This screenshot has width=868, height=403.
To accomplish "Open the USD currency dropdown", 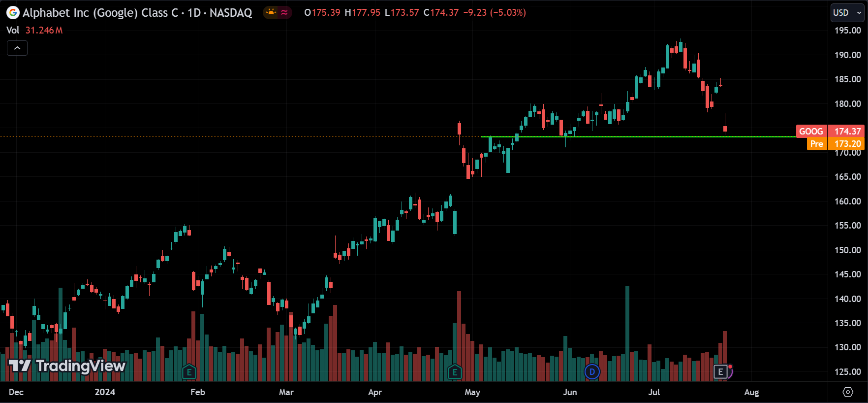I will [847, 13].
